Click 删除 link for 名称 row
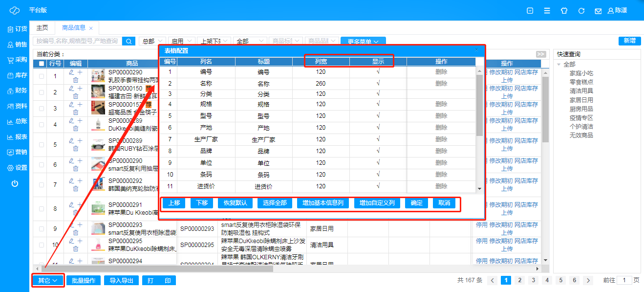The width and height of the screenshot is (644, 292). tap(441, 84)
